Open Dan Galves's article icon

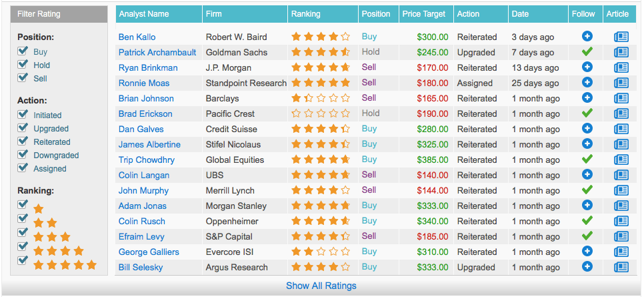(x=621, y=129)
